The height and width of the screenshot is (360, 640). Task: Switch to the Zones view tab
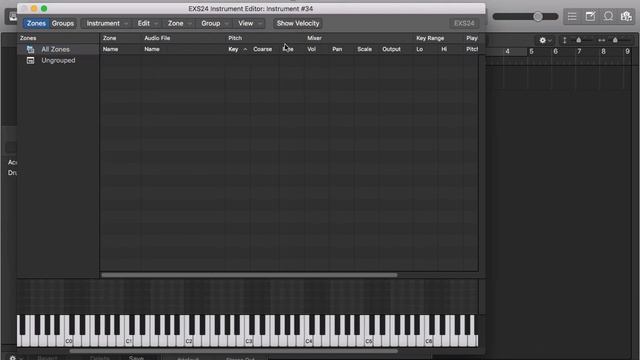pos(36,23)
